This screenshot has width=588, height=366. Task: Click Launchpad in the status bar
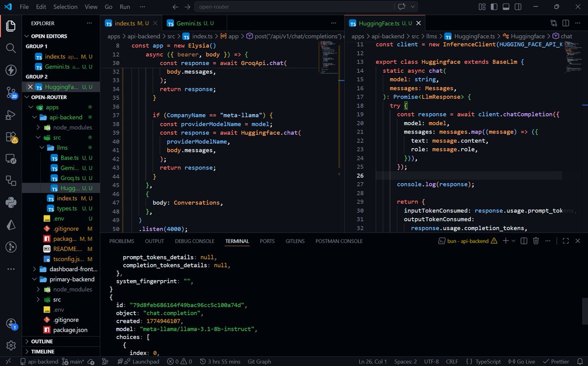[x=142, y=362]
